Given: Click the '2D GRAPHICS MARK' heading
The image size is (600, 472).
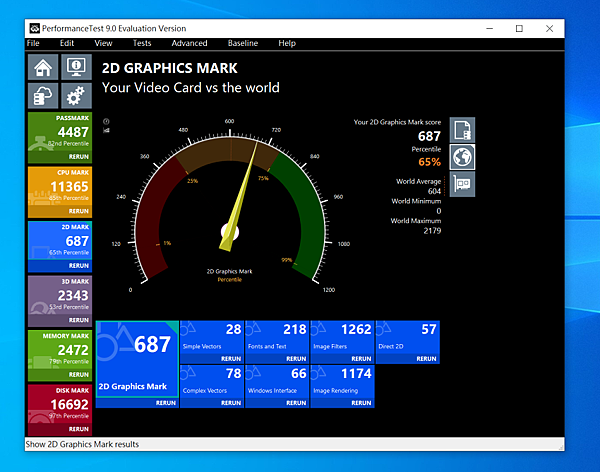Looking at the screenshot, I should pyautogui.click(x=170, y=68).
